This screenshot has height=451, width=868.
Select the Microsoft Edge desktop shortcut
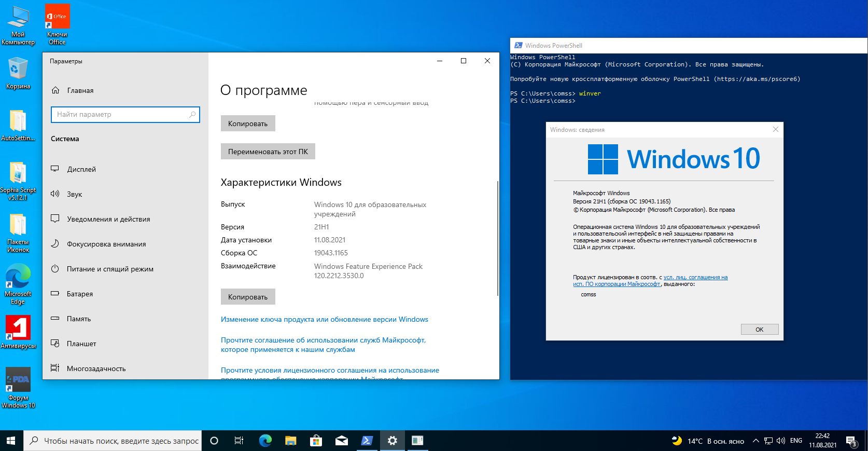(x=18, y=284)
